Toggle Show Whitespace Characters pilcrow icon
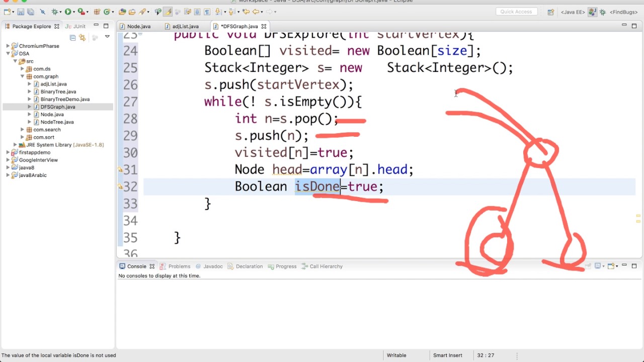The width and height of the screenshot is (644, 362). 207,12
